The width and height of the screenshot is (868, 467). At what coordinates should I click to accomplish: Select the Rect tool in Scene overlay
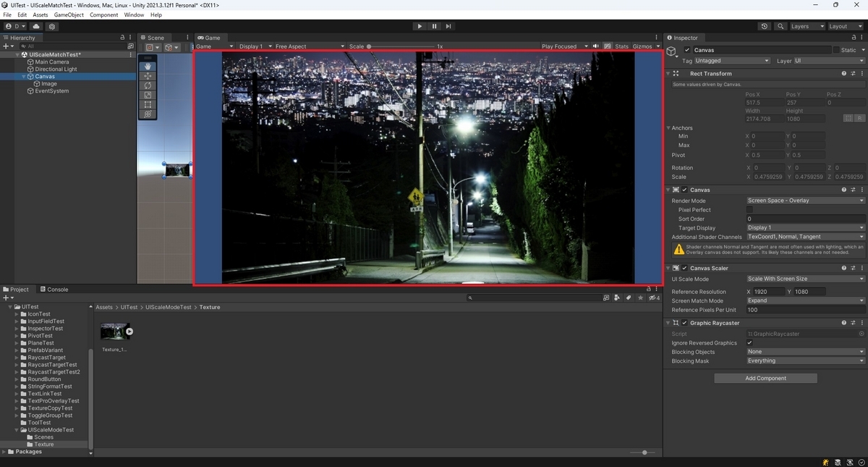[148, 104]
